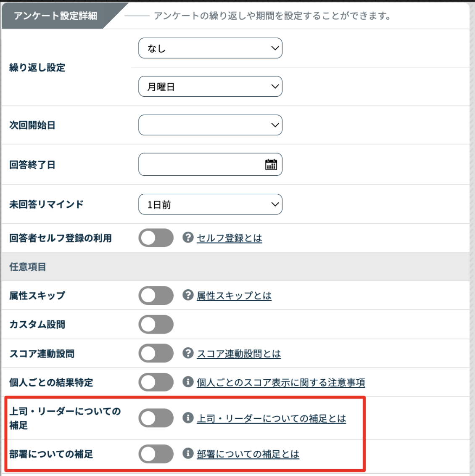475x476 pixels.
Task: Click the info icon beside 上司・リーダーについての補足とは
Action: (188, 418)
